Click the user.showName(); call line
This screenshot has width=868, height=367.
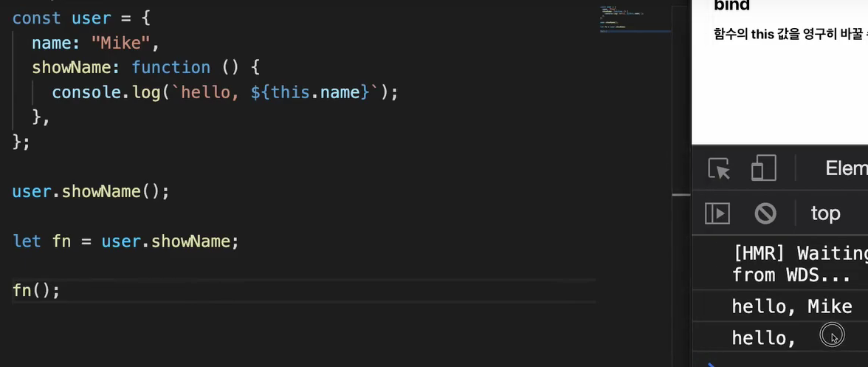(91, 191)
